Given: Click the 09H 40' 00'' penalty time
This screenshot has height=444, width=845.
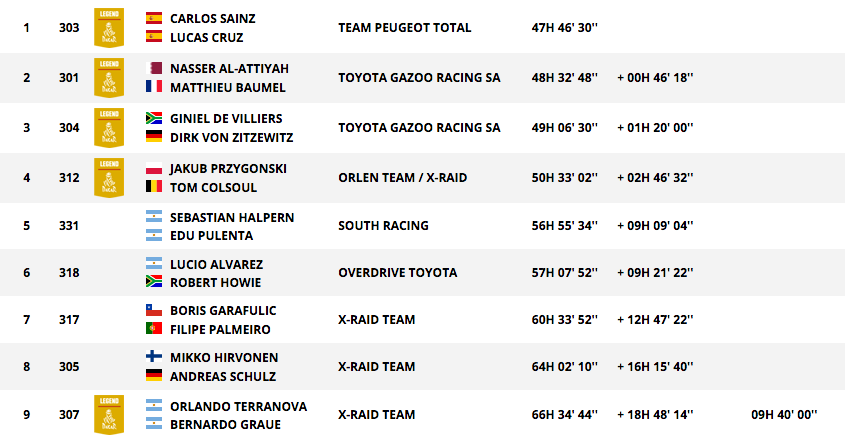Looking at the screenshot, I should 784,415.
